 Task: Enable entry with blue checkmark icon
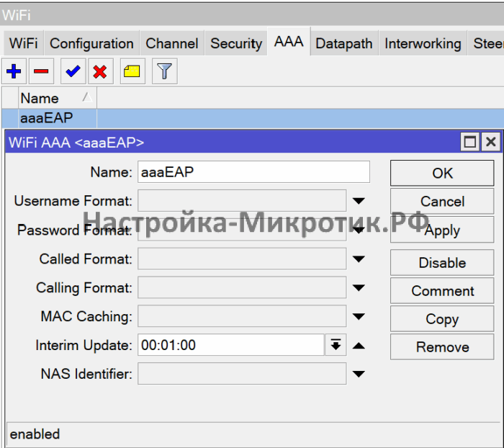point(73,71)
